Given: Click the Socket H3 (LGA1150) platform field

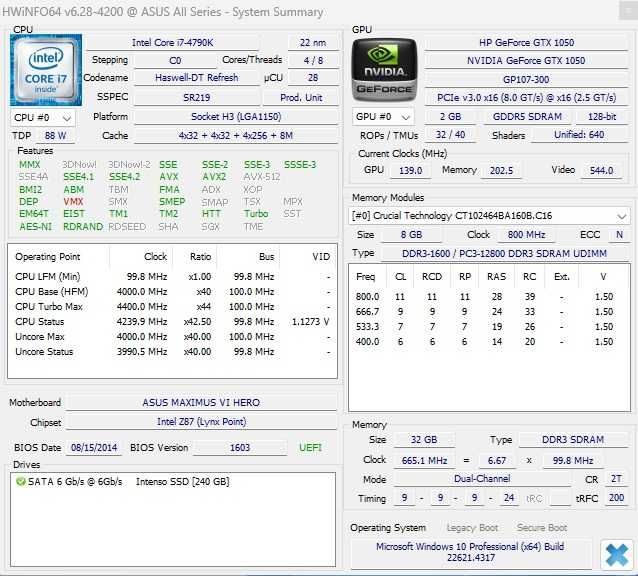Looking at the screenshot, I should click(236, 117).
